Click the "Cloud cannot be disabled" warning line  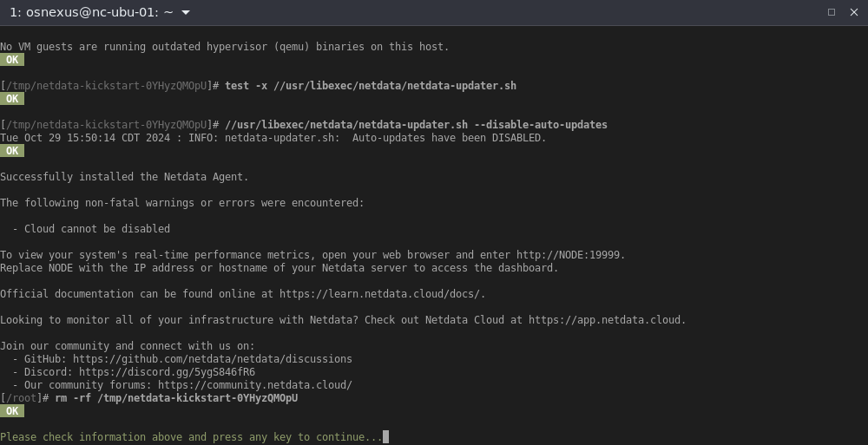coord(96,229)
